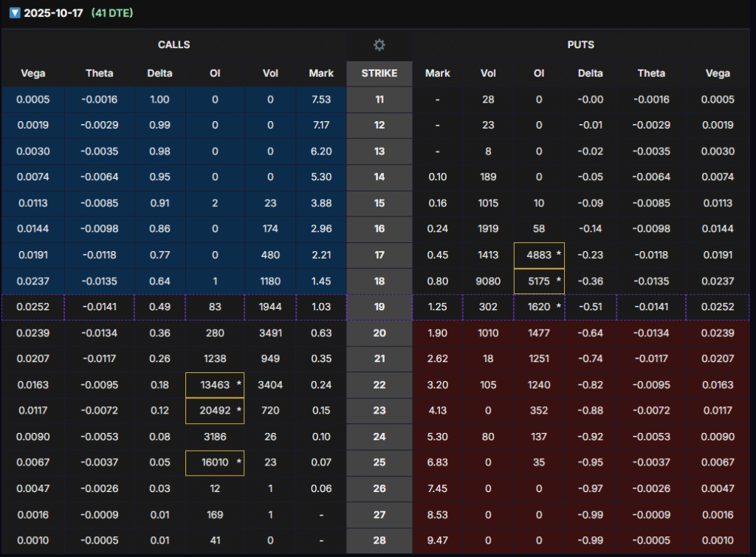Open the options chain settings gear

click(379, 45)
